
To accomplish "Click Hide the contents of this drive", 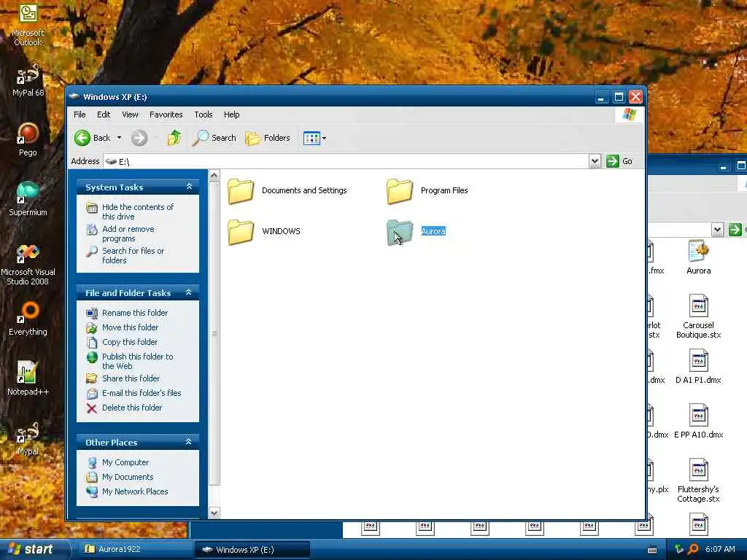I will [x=138, y=211].
